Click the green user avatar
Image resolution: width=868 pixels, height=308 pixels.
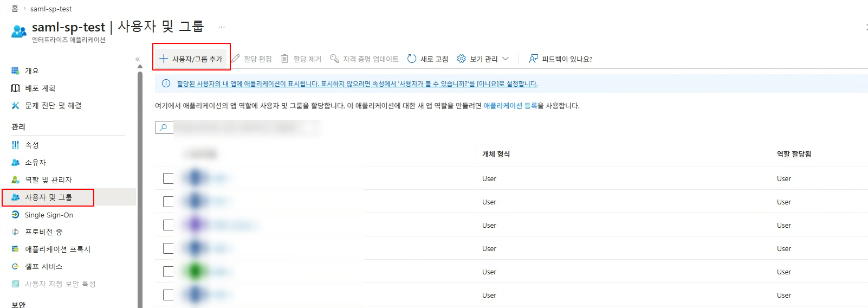(x=196, y=271)
